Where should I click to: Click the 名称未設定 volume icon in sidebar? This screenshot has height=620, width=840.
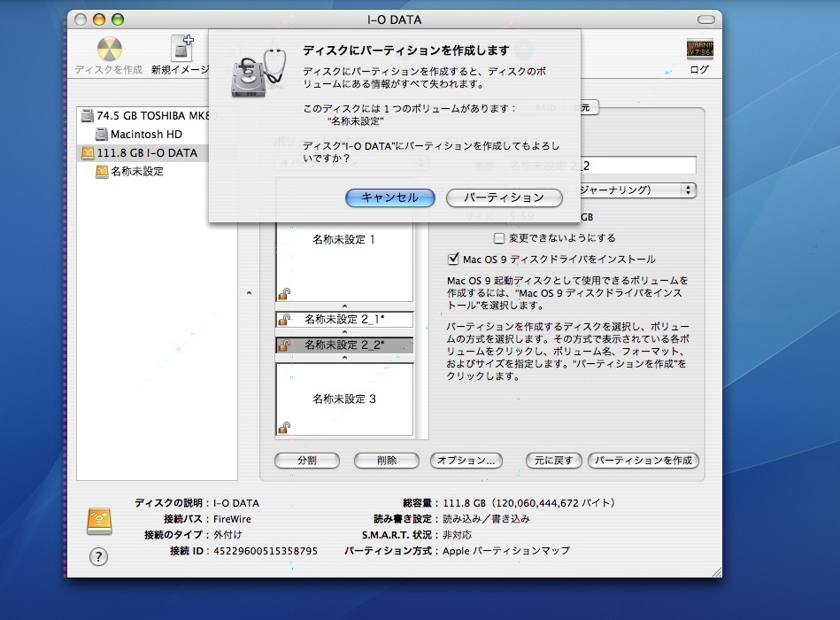point(101,172)
